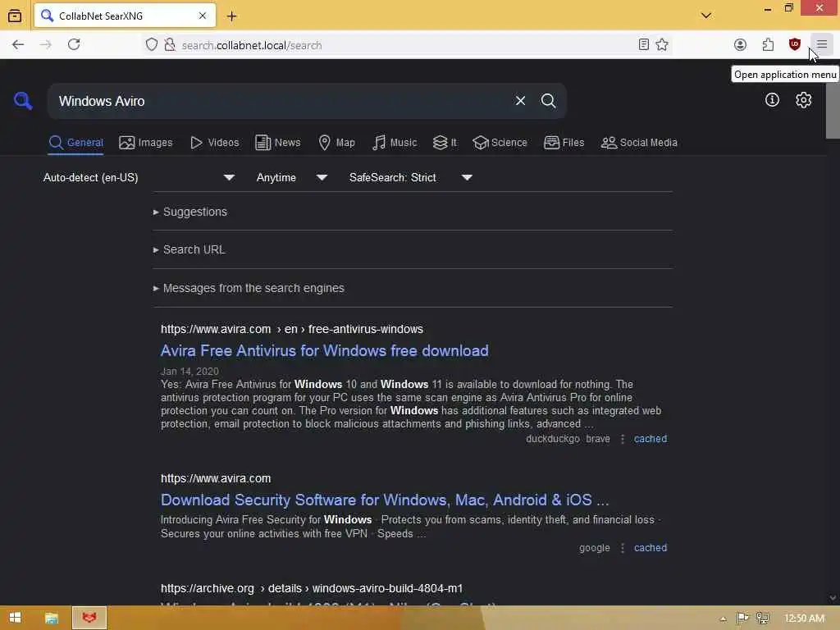Click the archive.org windows-aviro-build-4804-m1 URL
Screen dimensions: 840x630
pyautogui.click(x=312, y=588)
